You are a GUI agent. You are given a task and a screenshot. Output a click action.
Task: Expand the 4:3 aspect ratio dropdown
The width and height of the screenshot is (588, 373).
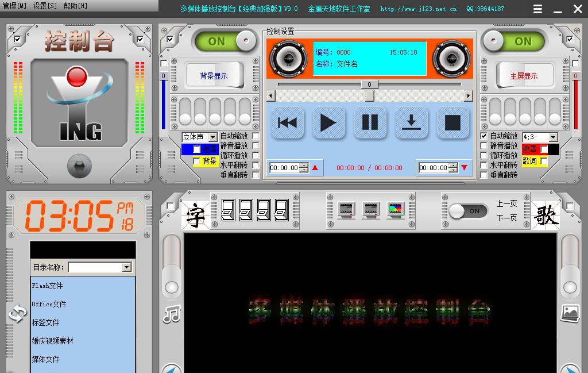click(x=553, y=137)
